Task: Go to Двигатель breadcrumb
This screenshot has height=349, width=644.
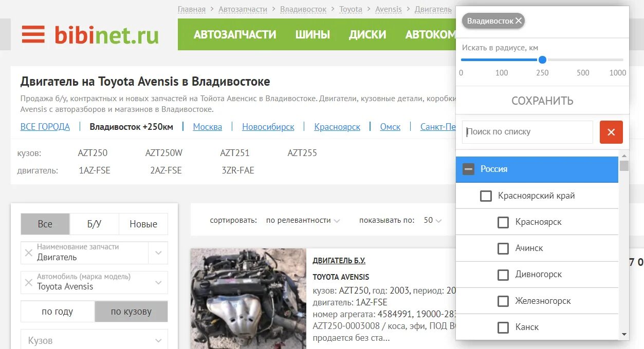Action: pyautogui.click(x=433, y=9)
